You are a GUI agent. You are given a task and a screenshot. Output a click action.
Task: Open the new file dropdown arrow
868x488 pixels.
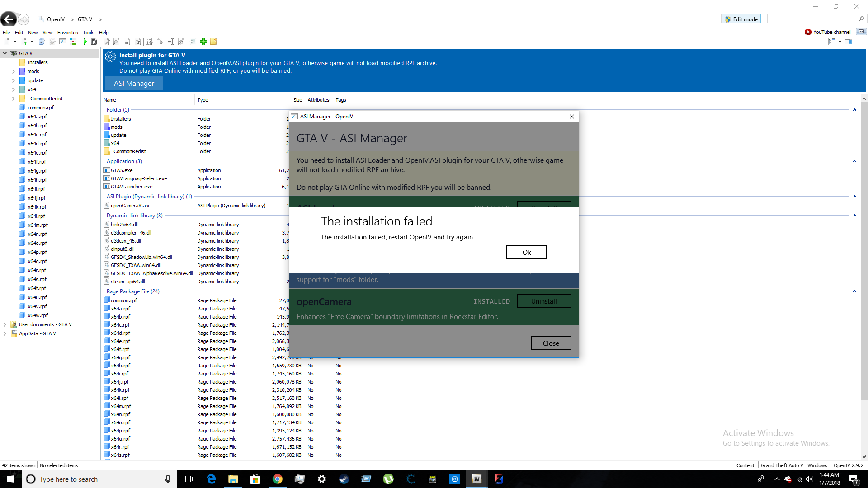click(x=15, y=42)
